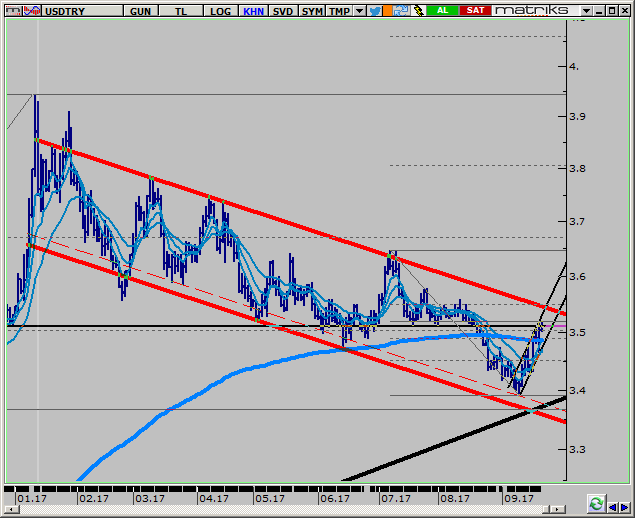Toggle the LOG scale button
The width and height of the screenshot is (635, 518).
click(221, 11)
